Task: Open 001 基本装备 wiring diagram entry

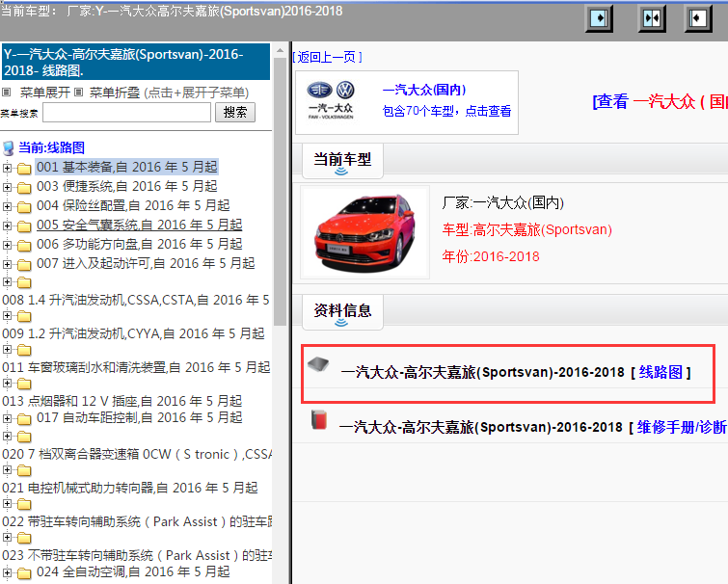Action: (x=126, y=167)
